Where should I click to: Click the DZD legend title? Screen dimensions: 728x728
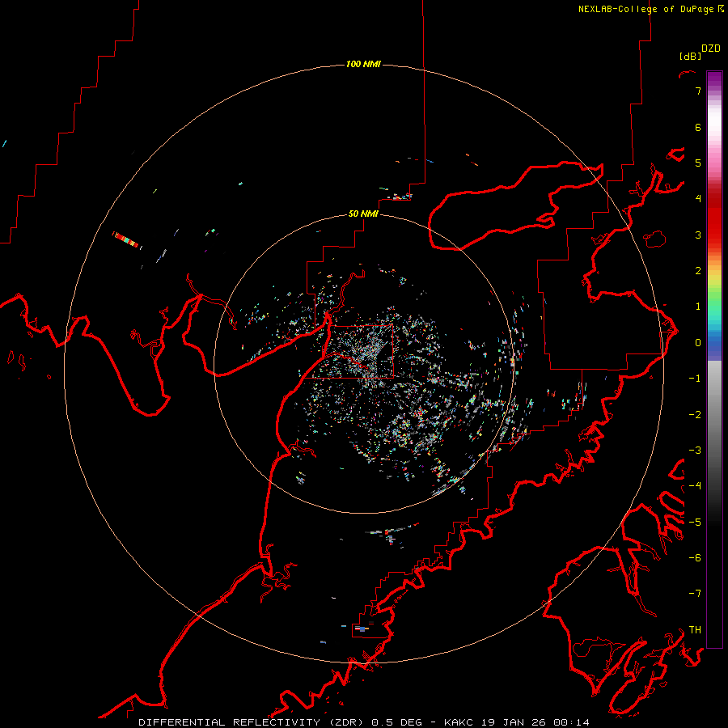[x=711, y=49]
